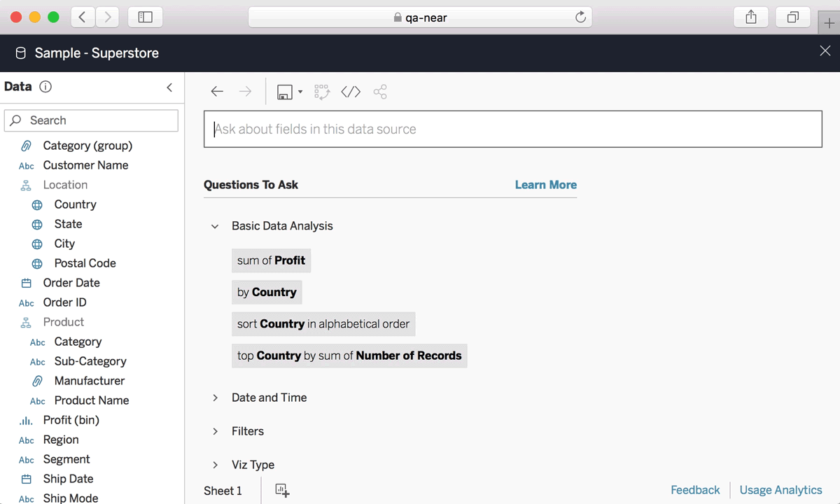
Task: Open the Learn More link
Action: (545, 185)
